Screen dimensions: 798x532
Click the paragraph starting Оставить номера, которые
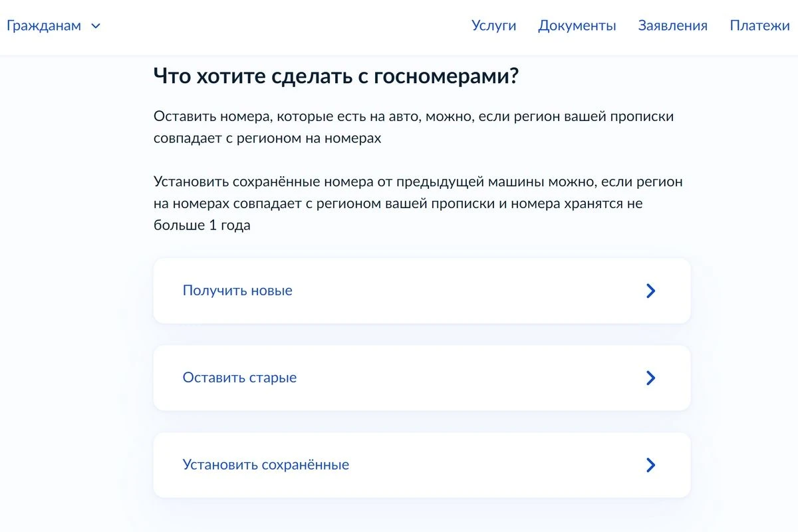tap(414, 128)
